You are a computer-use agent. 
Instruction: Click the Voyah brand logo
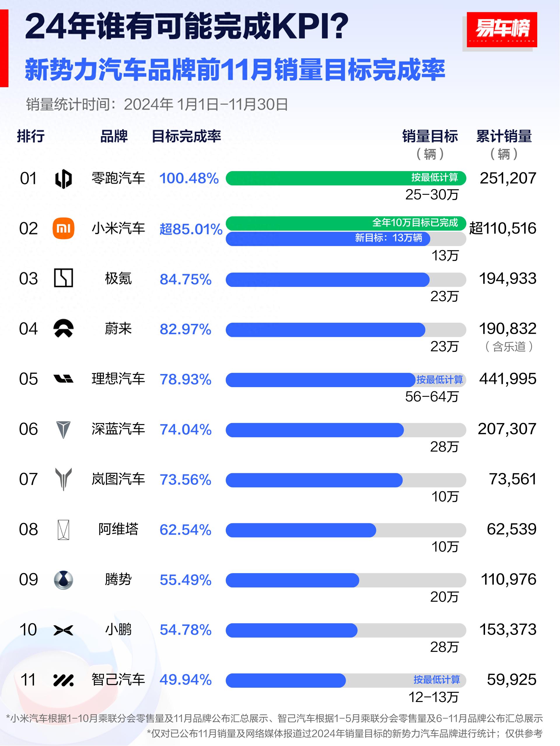tap(63, 479)
